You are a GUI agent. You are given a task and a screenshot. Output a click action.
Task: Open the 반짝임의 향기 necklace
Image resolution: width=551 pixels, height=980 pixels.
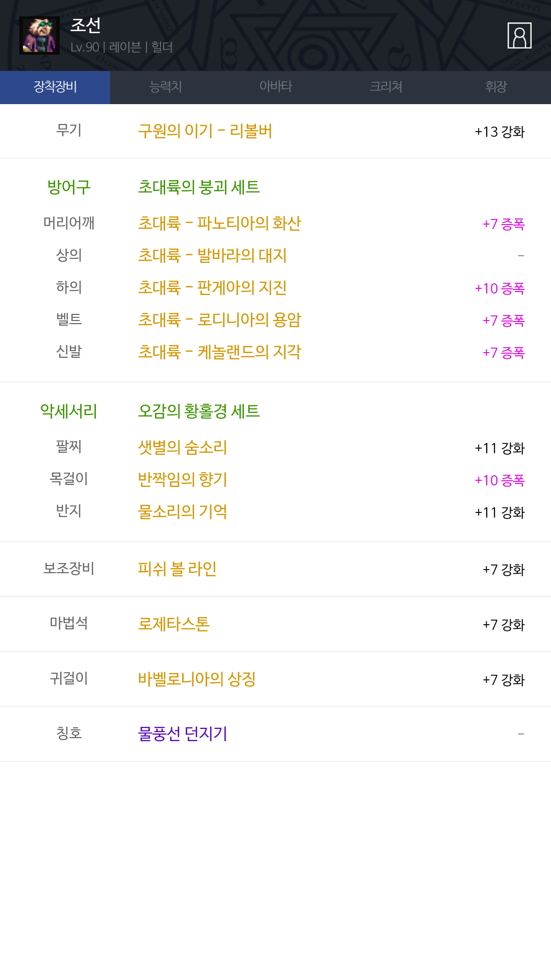(183, 480)
